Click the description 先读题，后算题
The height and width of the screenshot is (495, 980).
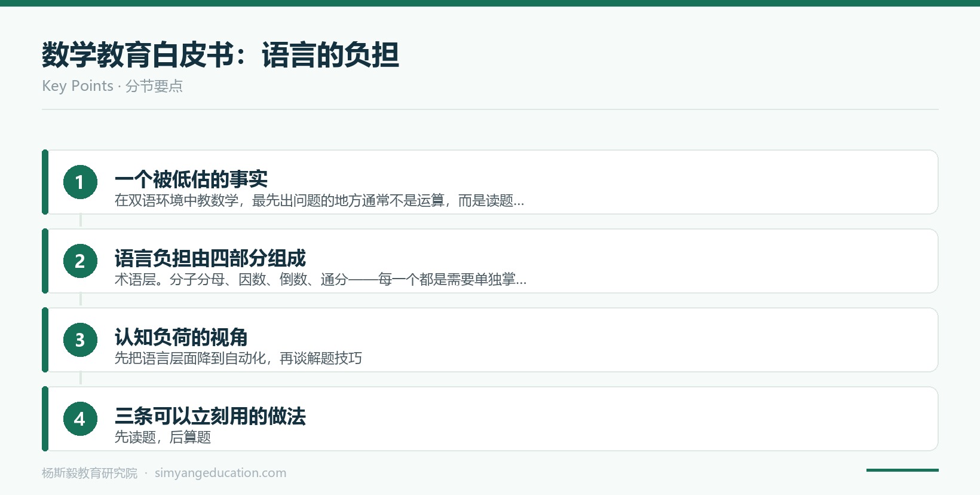click(163, 437)
